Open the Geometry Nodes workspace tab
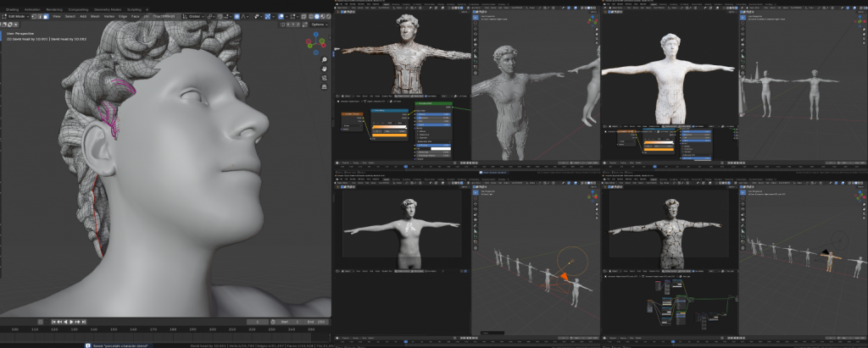Viewport: 868px width, 348px height. [x=108, y=8]
